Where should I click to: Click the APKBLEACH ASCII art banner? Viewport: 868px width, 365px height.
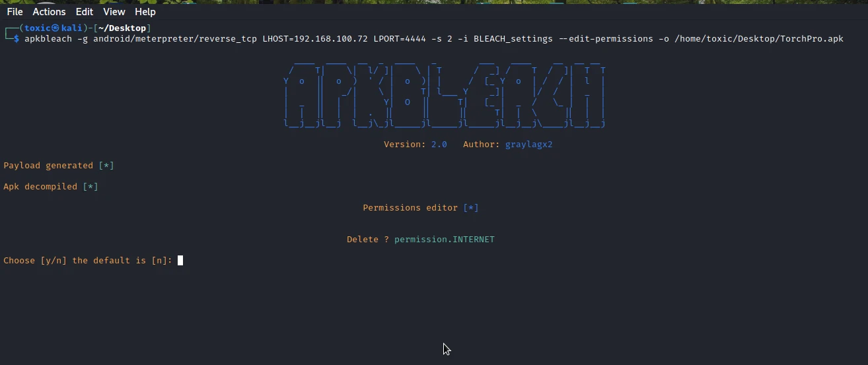445,94
